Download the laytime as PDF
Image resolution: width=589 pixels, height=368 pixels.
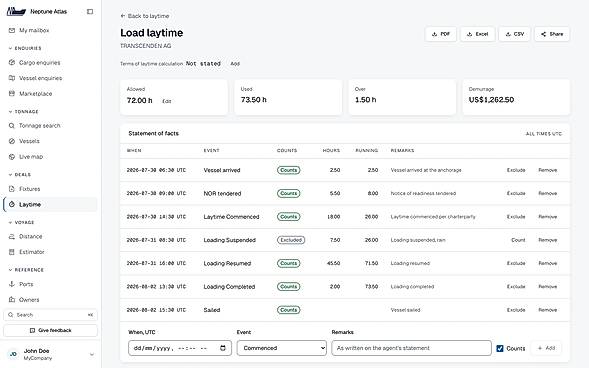click(x=441, y=34)
